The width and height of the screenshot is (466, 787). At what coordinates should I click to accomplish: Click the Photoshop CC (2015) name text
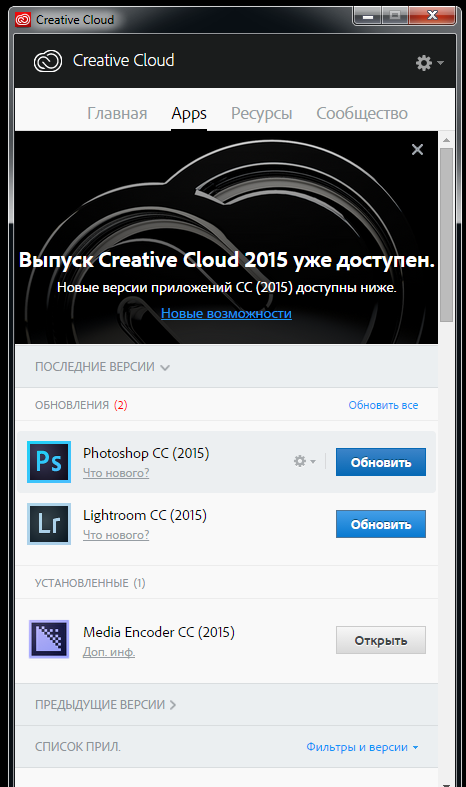[146, 453]
